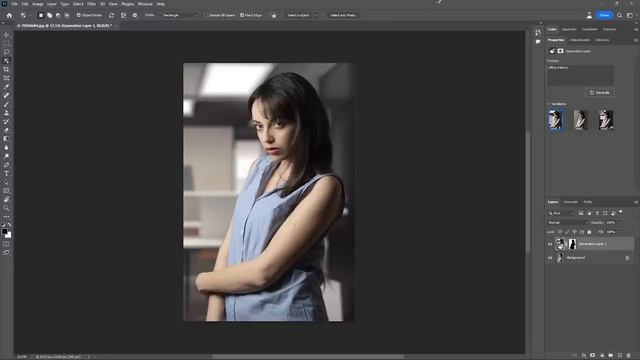Screen dimensions: 640x360
Task: Switch to the Adjustments tab
Action: point(580,40)
